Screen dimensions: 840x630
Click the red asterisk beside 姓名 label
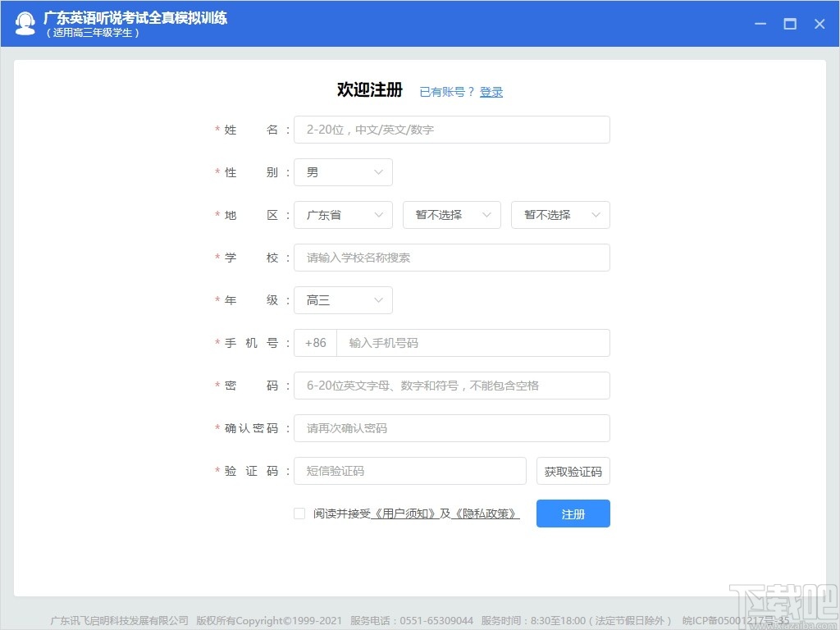point(214,130)
